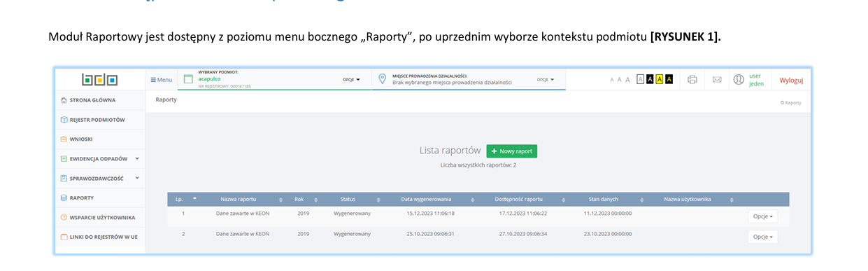Switch to black background yellow A contrast
The height and width of the screenshot is (271, 868).
pos(669,79)
